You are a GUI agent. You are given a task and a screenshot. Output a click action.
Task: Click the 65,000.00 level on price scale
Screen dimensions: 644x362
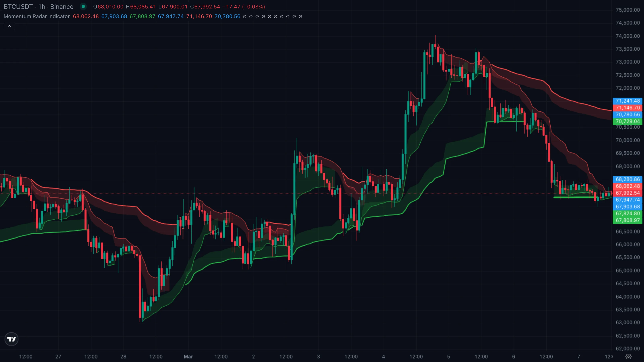click(x=628, y=270)
